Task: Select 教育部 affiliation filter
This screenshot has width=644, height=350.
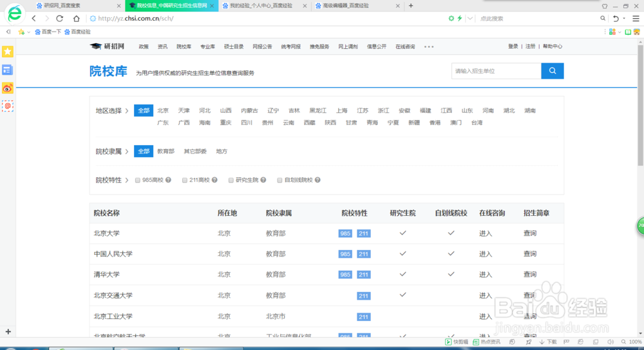Action: coord(166,151)
